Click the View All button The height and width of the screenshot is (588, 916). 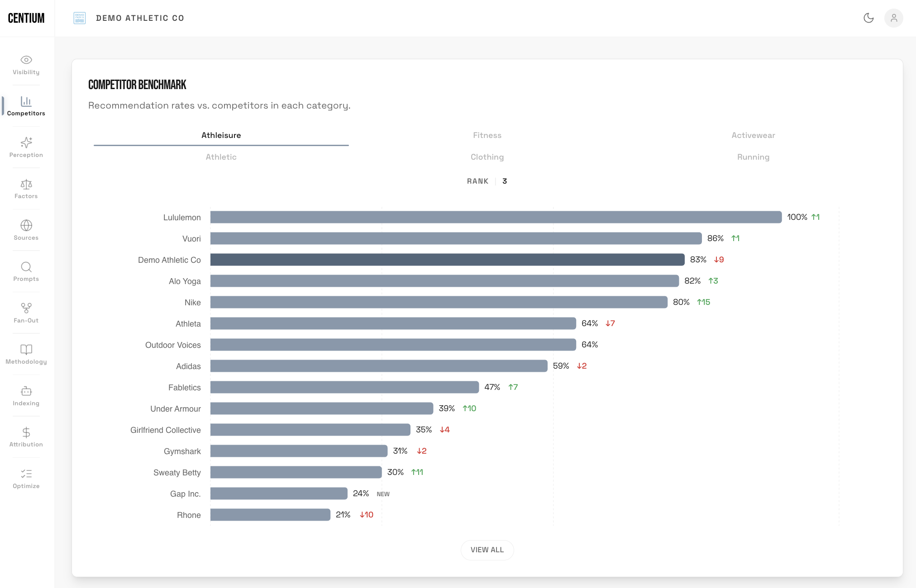point(487,550)
